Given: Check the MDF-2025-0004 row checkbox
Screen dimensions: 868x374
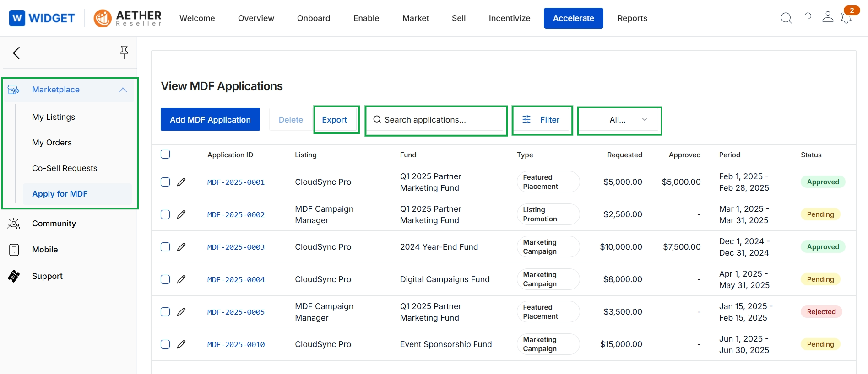Looking at the screenshot, I should pyautogui.click(x=165, y=279).
